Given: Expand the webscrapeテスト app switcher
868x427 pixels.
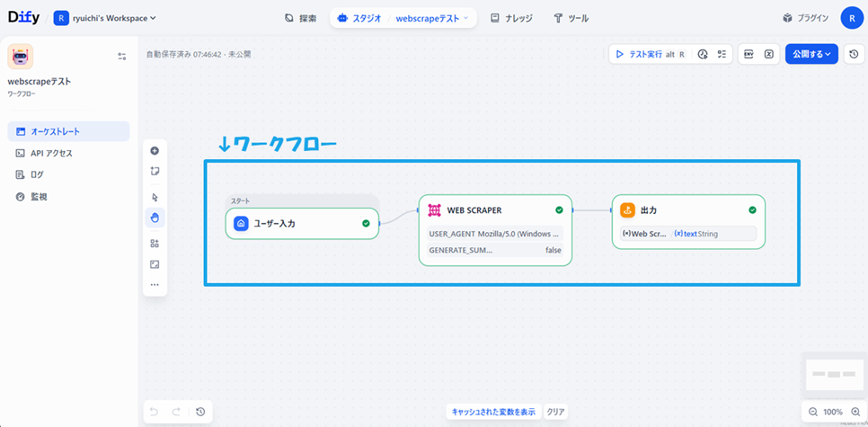Looking at the screenshot, I should (x=432, y=18).
